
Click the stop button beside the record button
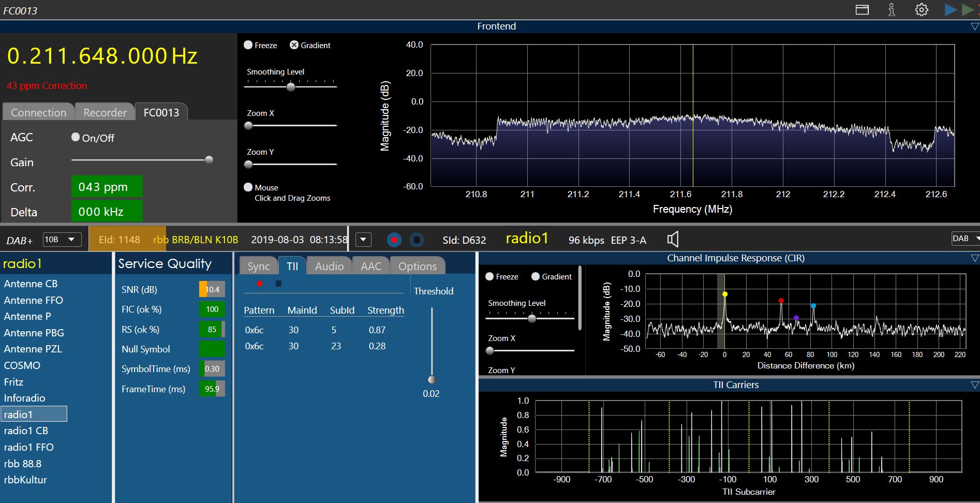click(x=417, y=240)
